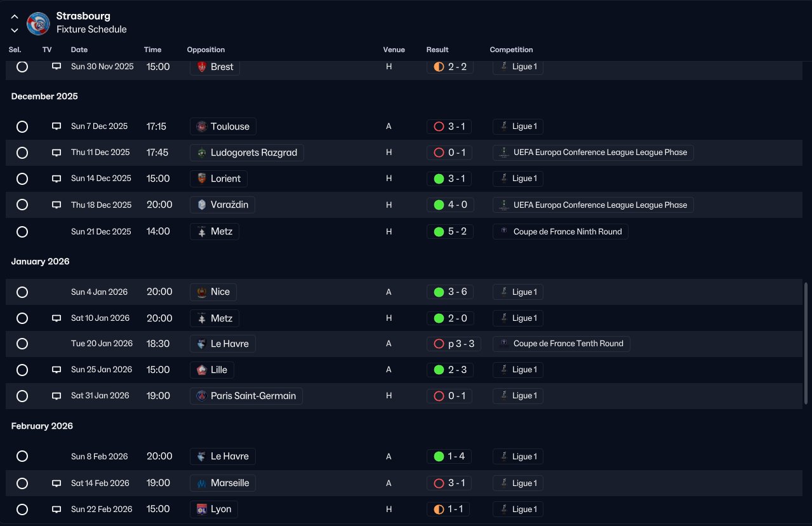Click the up chevron beside Strasbourg
The width and height of the screenshot is (812, 526).
pyautogui.click(x=15, y=17)
